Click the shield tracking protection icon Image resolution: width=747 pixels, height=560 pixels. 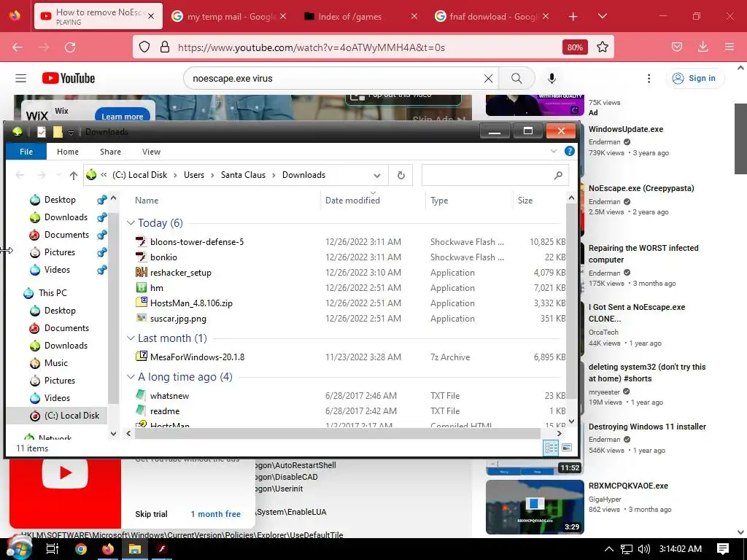coord(144,47)
